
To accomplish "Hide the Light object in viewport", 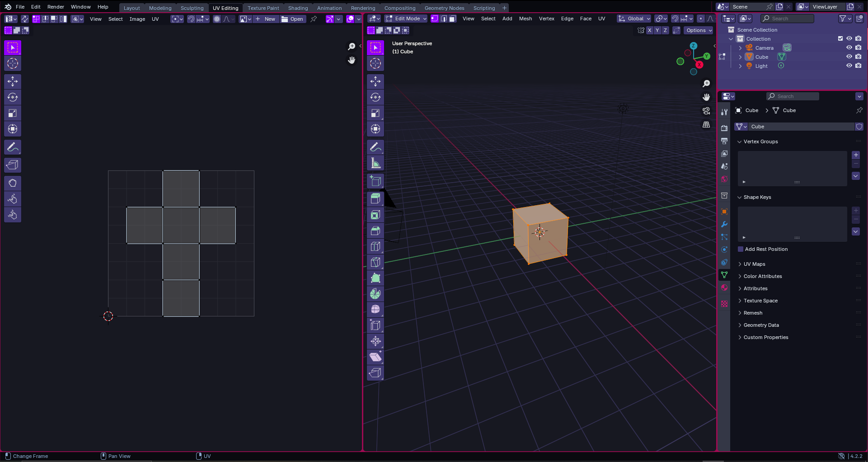I will (849, 66).
